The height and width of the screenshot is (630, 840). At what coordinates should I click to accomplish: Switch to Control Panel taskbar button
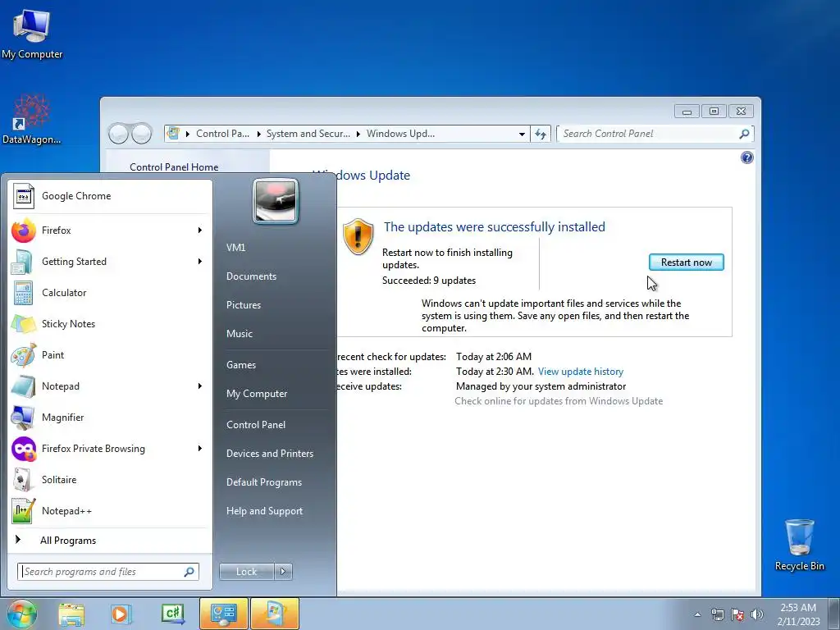click(x=224, y=614)
